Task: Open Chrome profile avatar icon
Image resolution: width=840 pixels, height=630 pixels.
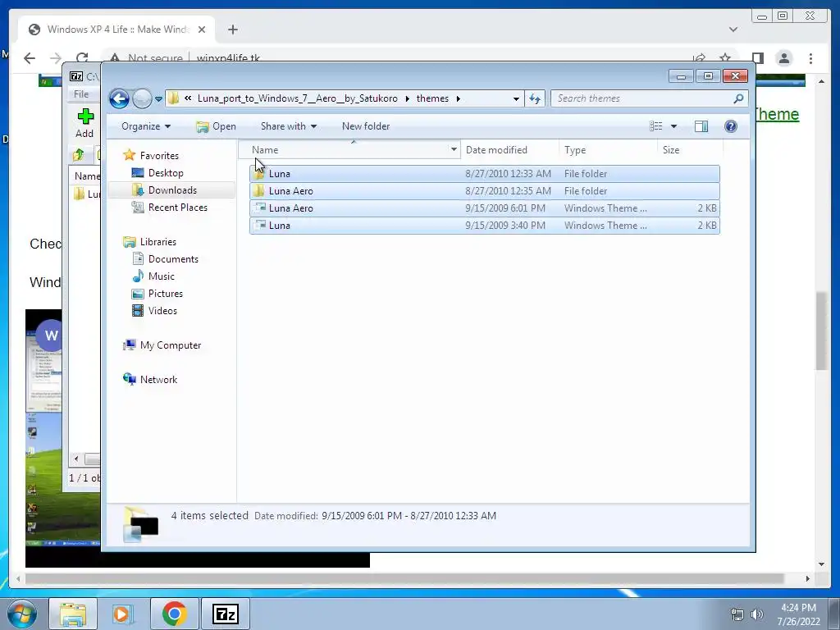Action: pyautogui.click(x=783, y=58)
